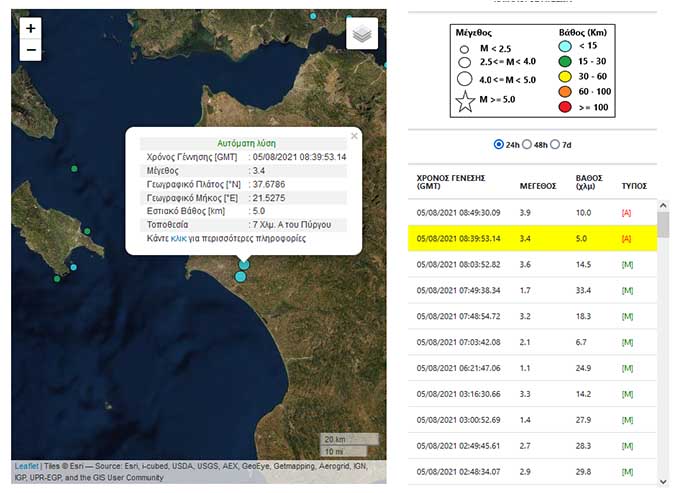
Task: Click the green '15 - 30' depth legend swatch
Action: point(565,62)
